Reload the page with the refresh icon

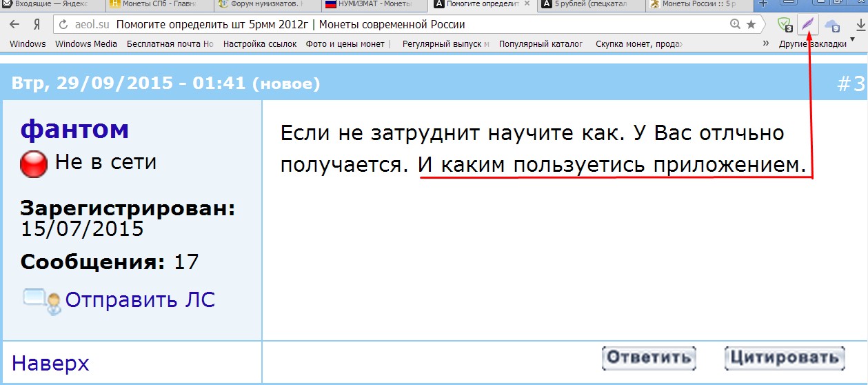63,25
